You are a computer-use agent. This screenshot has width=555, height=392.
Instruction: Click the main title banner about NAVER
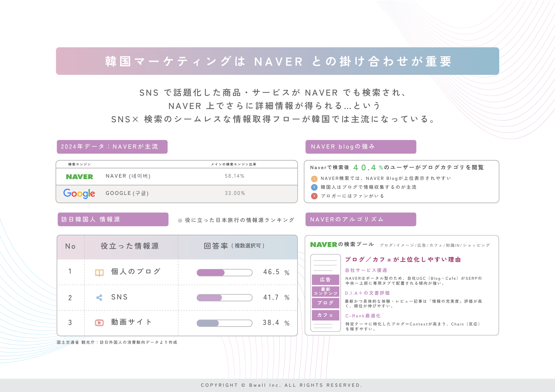click(x=277, y=61)
